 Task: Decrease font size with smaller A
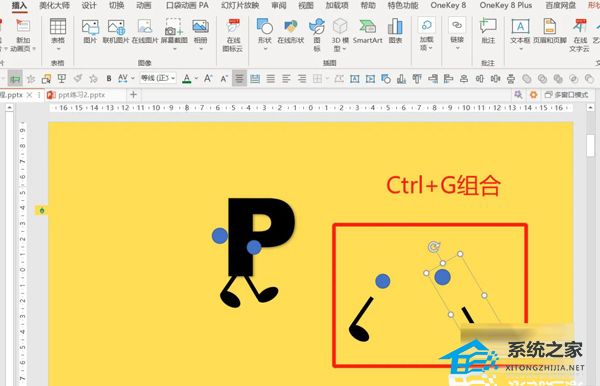(x=224, y=79)
